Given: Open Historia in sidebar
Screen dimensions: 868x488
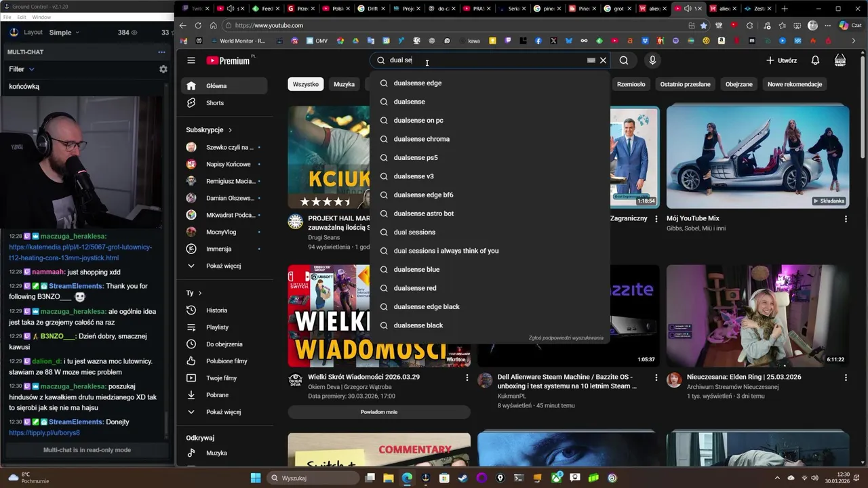Looking at the screenshot, I should coord(224,310).
